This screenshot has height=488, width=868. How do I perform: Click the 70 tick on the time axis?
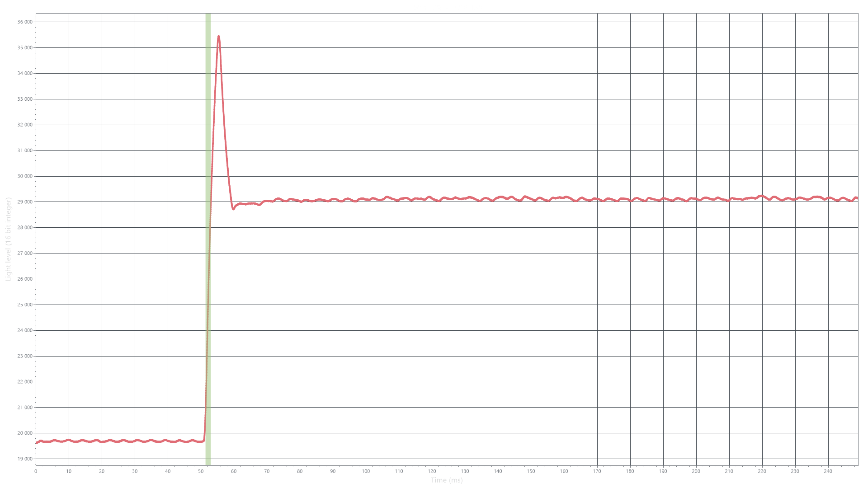tap(267, 471)
